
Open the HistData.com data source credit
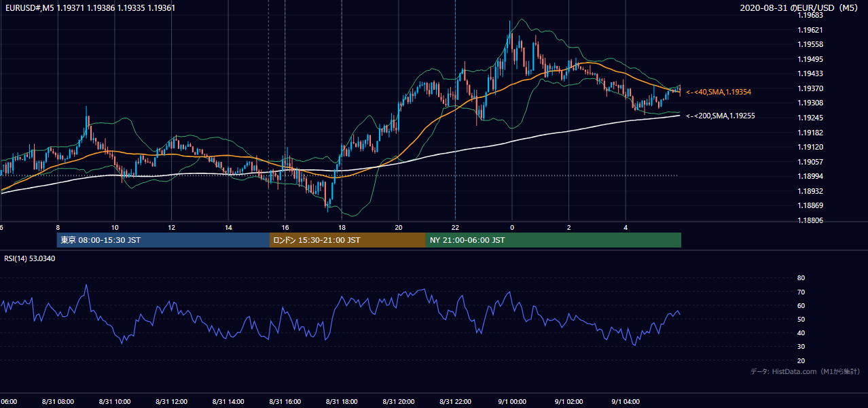click(x=806, y=371)
